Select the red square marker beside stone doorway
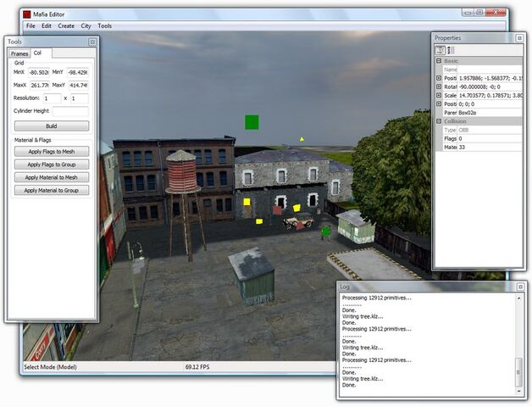Image resolution: width=532 pixels, height=407 pixels. coord(277,210)
